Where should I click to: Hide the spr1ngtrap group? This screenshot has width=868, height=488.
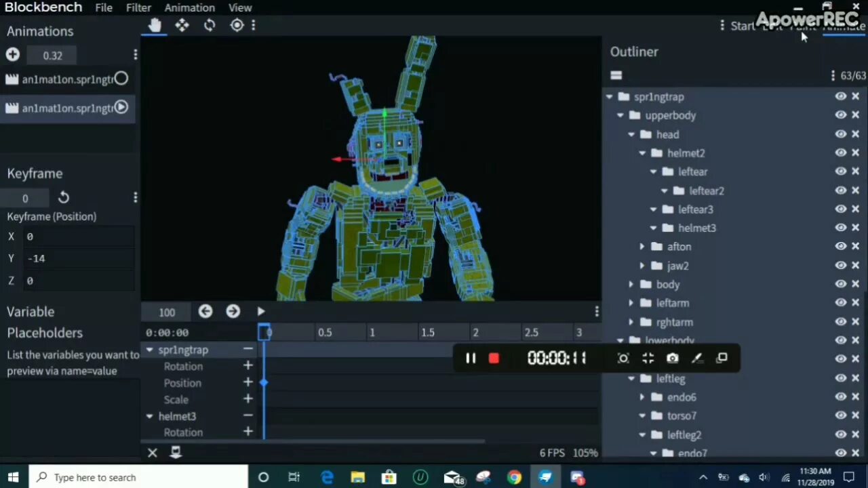pos(840,96)
